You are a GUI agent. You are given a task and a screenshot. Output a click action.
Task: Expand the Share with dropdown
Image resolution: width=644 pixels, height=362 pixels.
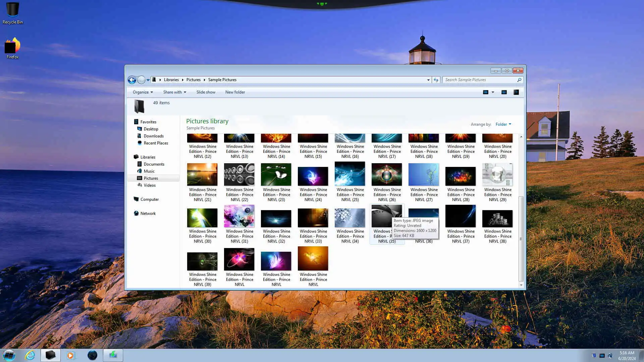[174, 92]
